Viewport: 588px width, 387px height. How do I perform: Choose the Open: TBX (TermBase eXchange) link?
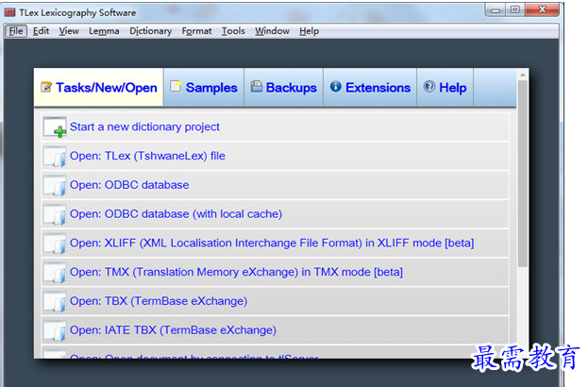[159, 301]
